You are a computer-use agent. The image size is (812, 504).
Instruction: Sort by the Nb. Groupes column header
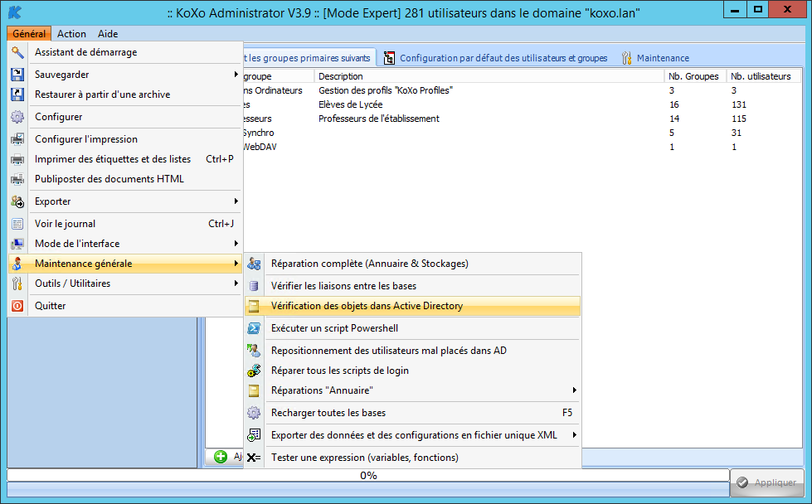(695, 76)
